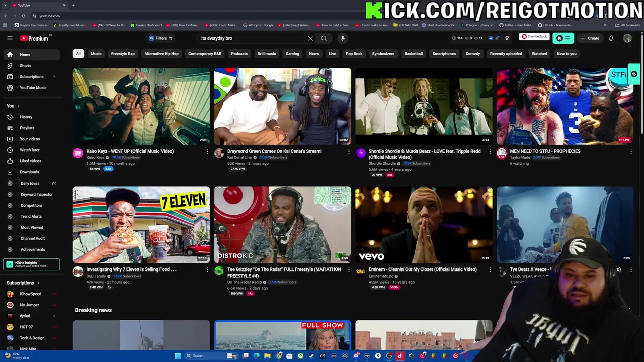Open more options for the Eminem video
644x362 pixels.
pyautogui.click(x=490, y=270)
